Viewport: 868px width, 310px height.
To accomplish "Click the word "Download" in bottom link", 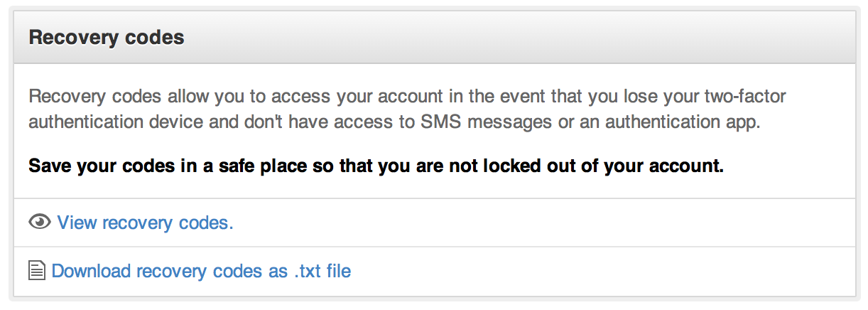I will tap(92, 271).
